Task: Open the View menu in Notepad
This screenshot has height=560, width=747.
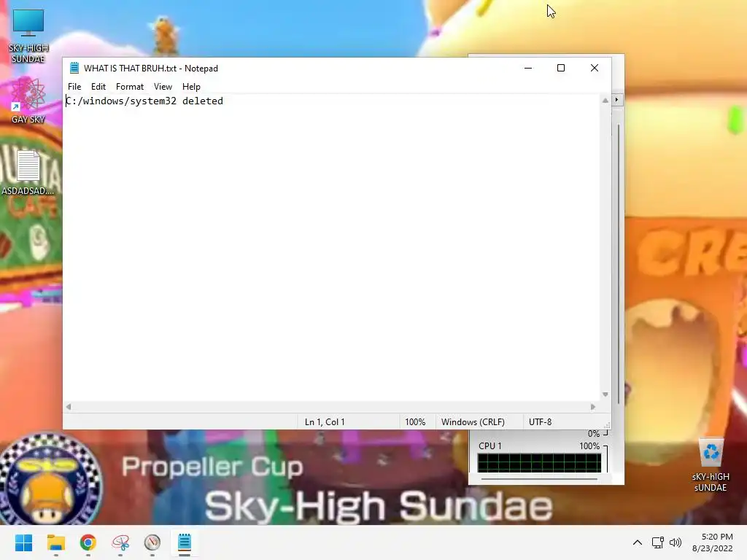Action: pos(163,87)
